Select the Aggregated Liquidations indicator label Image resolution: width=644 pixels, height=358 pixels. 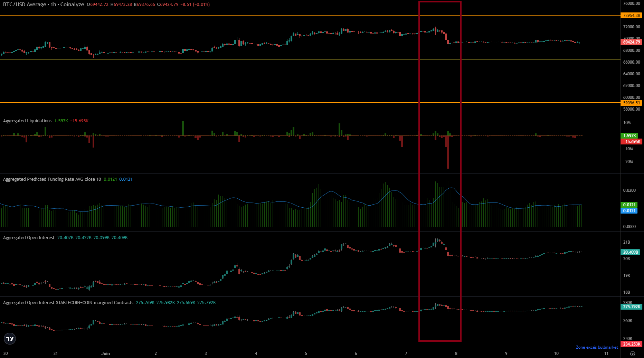pos(27,121)
